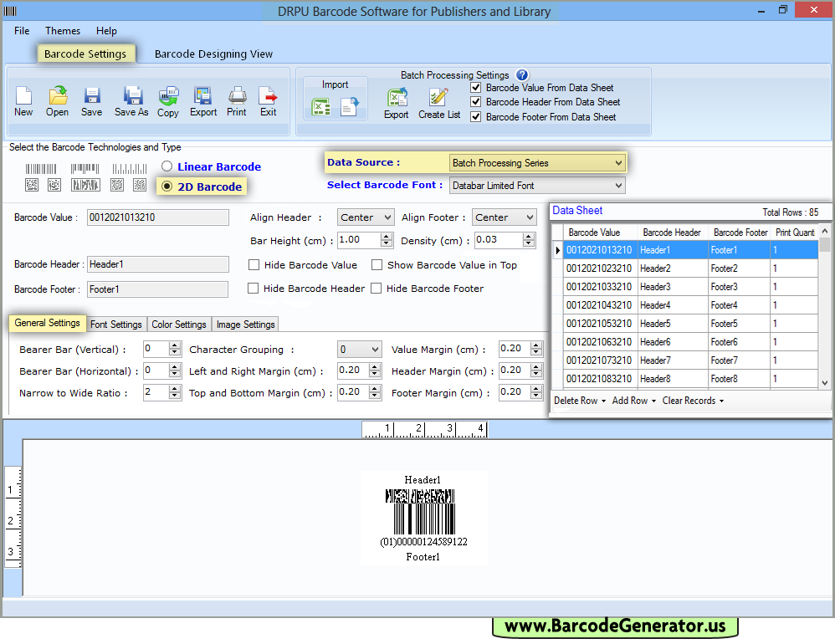Click the Data Sheet vertical scrollbar down arrow
This screenshot has height=644, width=835.
click(x=825, y=383)
